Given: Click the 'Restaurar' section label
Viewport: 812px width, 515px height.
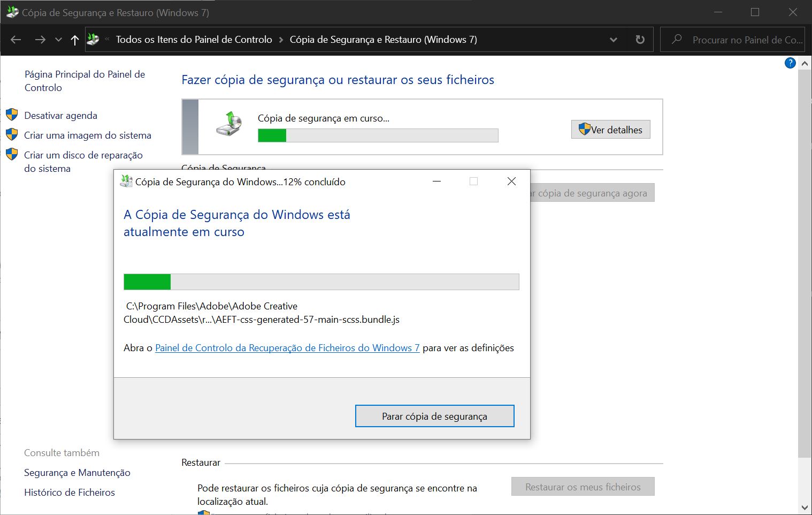Looking at the screenshot, I should tap(201, 463).
